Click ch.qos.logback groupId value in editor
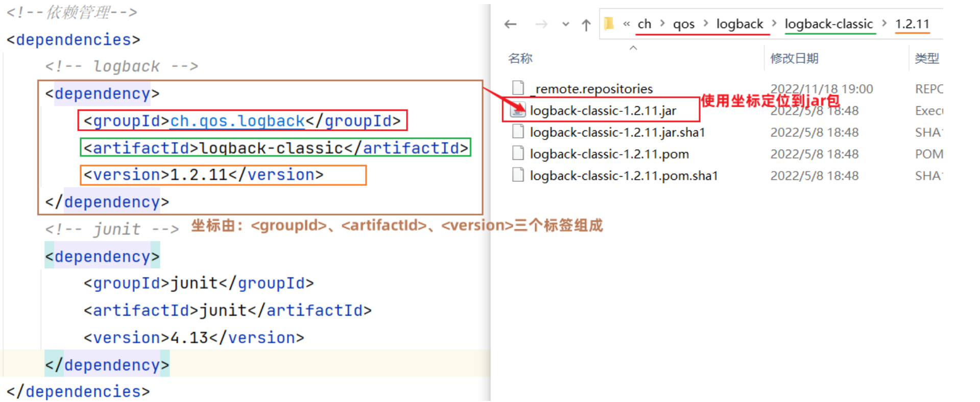The height and width of the screenshot is (402, 980). (x=237, y=121)
